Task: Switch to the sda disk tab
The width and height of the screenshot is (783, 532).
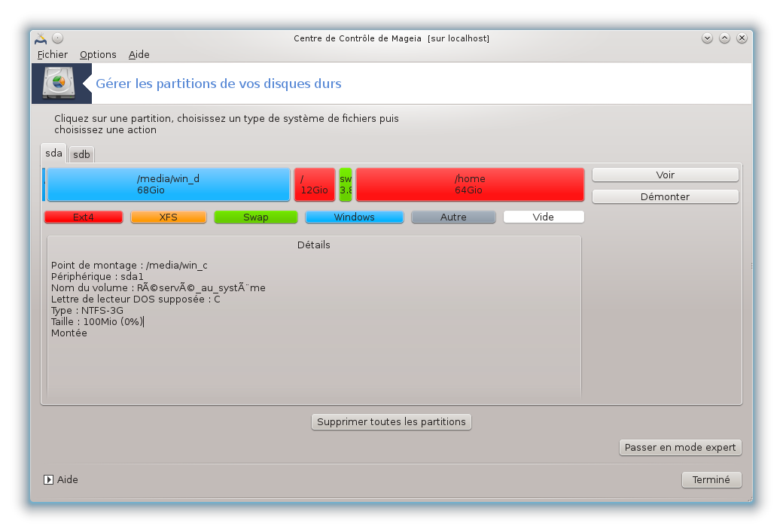Action: (x=53, y=154)
